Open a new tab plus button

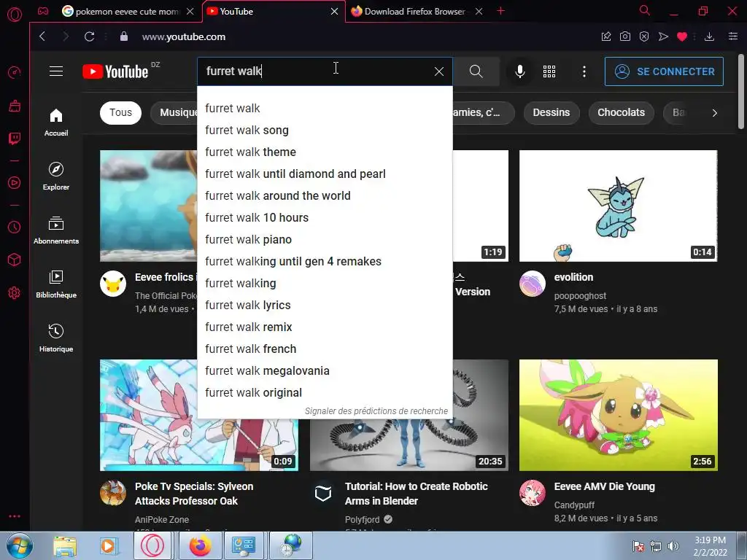tap(500, 11)
